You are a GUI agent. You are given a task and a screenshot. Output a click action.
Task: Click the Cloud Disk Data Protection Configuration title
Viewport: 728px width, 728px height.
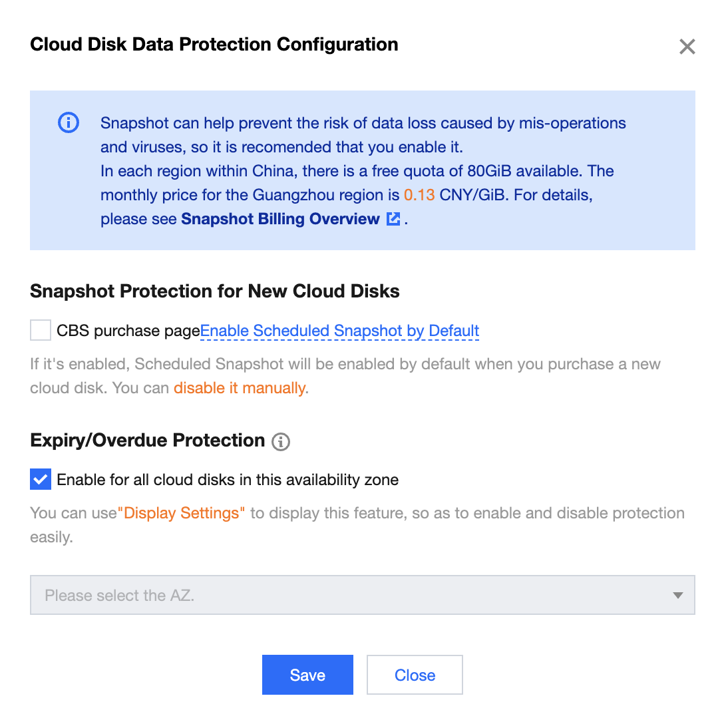point(214,45)
